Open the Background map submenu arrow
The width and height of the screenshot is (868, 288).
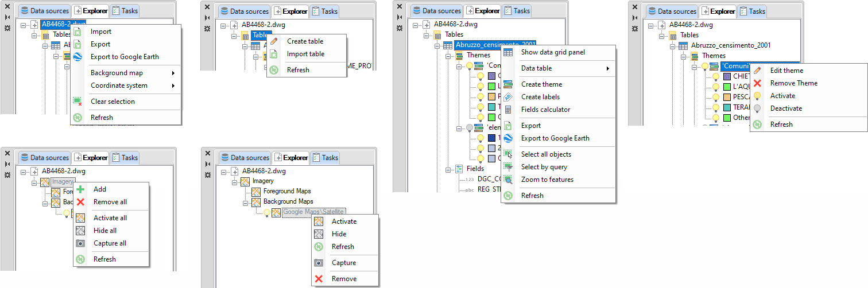pos(173,73)
